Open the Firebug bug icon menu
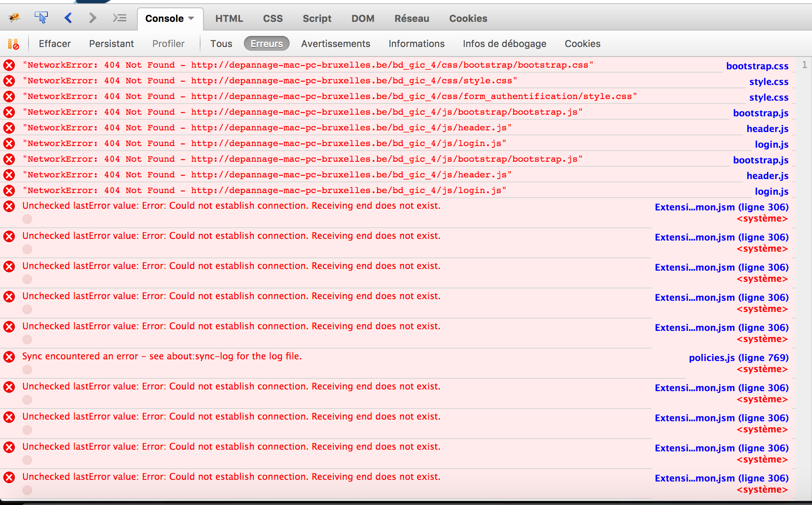Viewport: 812px width, 505px height. [x=14, y=18]
